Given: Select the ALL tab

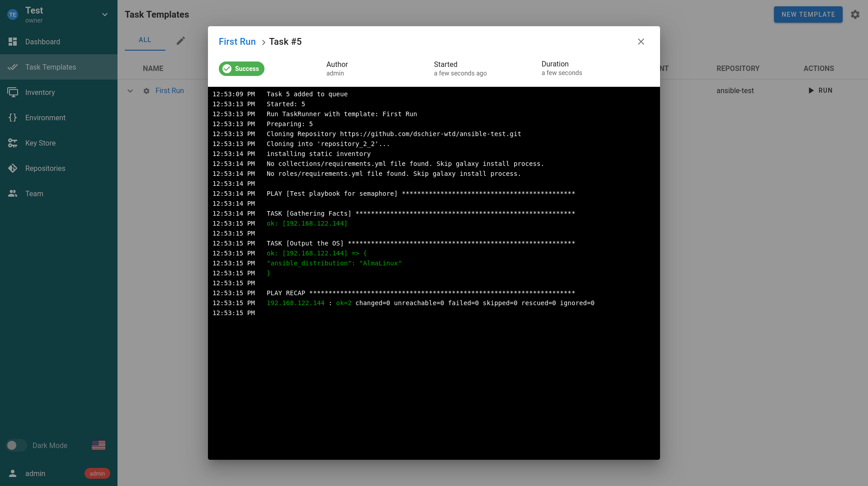Looking at the screenshot, I should tap(145, 40).
